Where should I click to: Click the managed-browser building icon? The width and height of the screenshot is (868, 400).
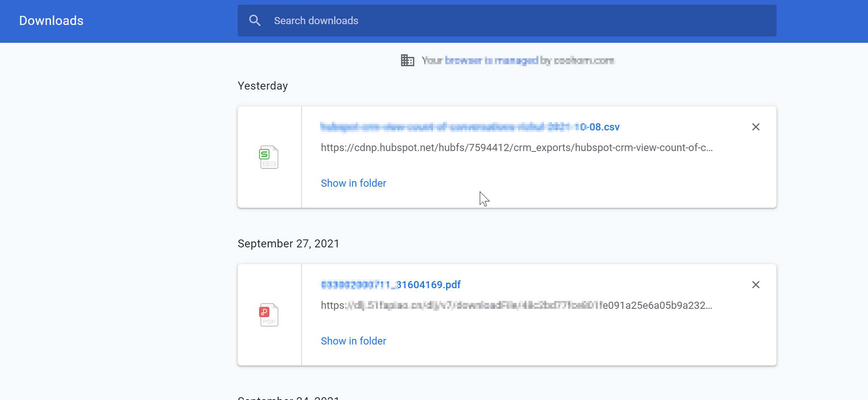[x=407, y=60]
